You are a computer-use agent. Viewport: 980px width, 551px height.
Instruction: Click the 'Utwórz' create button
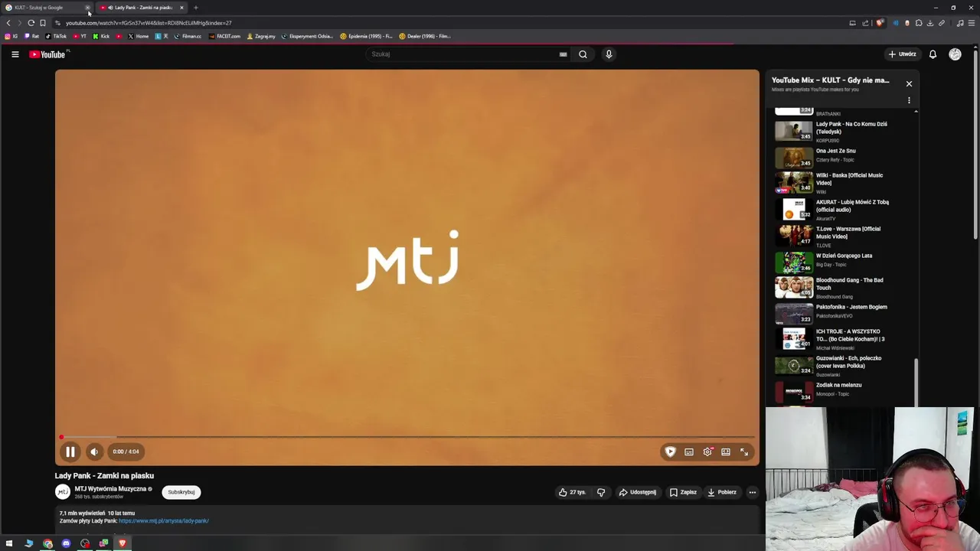pyautogui.click(x=902, y=54)
